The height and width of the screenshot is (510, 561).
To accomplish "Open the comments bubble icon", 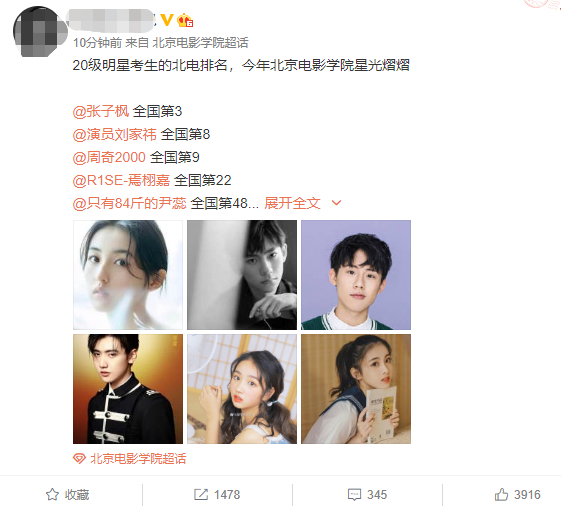I will pos(354,495).
